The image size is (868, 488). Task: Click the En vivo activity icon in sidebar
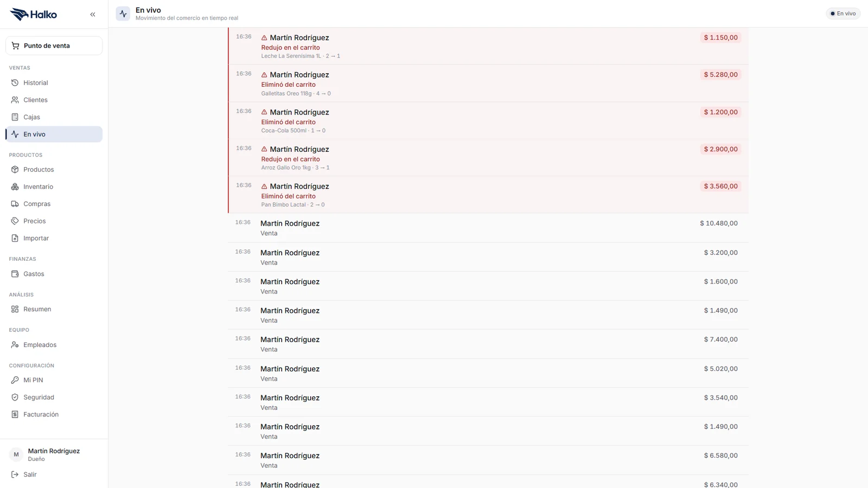coord(15,134)
